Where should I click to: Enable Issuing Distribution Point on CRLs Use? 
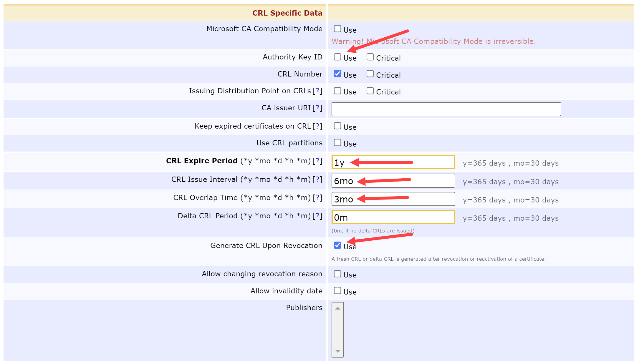337,91
